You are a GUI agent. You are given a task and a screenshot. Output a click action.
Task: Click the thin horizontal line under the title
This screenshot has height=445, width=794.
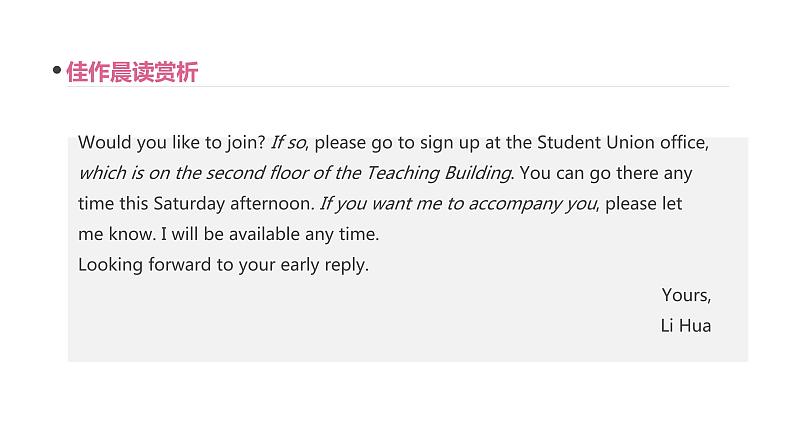click(450, 87)
